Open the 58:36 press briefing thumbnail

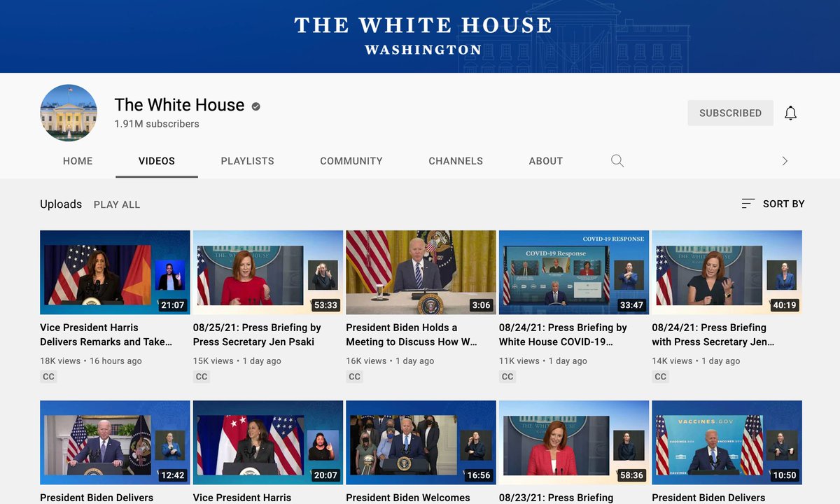[x=574, y=442]
